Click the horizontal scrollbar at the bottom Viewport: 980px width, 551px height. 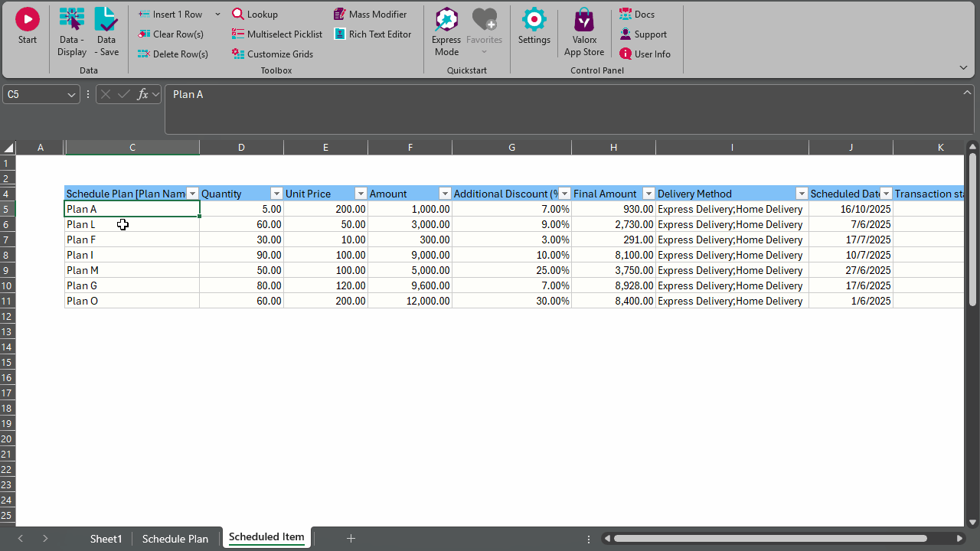[x=769, y=539]
